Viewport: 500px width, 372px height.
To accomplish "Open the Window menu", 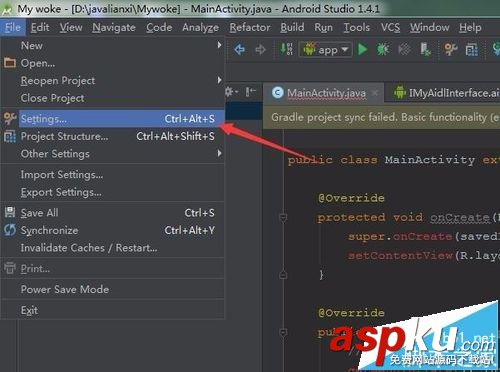I will click(430, 27).
